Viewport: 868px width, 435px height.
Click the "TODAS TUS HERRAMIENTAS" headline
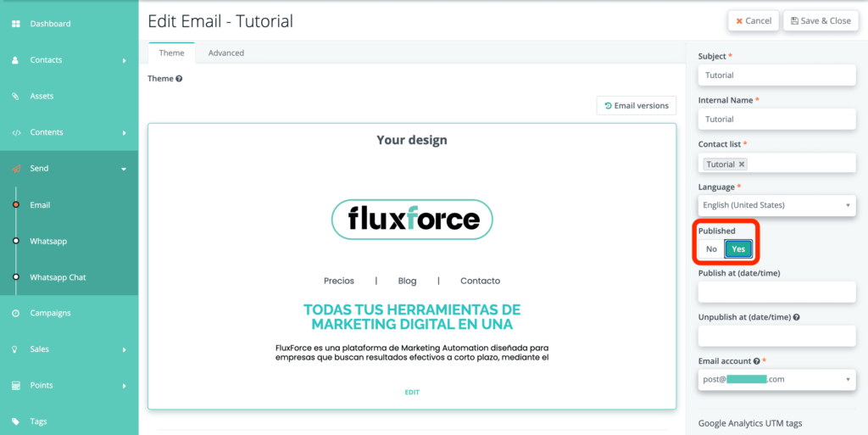[x=412, y=316]
